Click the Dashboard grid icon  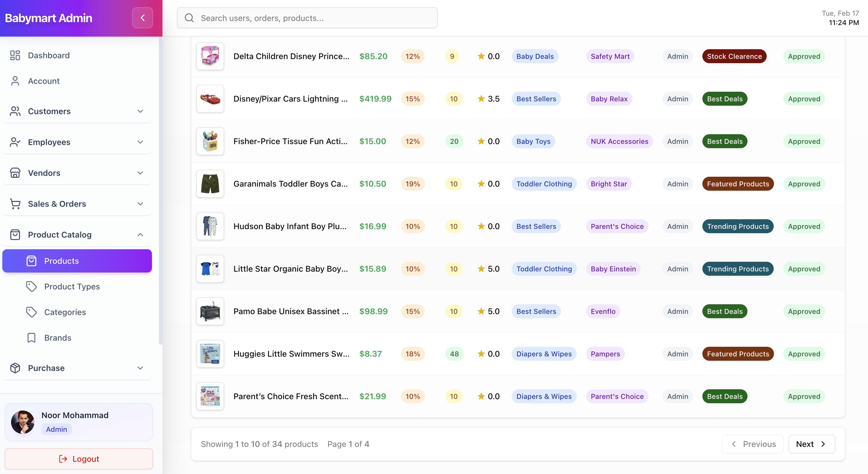click(15, 55)
